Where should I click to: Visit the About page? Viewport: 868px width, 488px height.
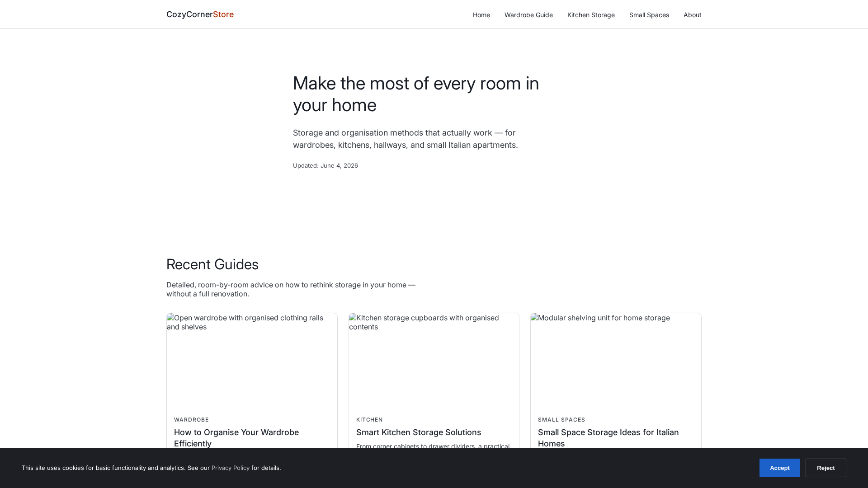coord(692,15)
